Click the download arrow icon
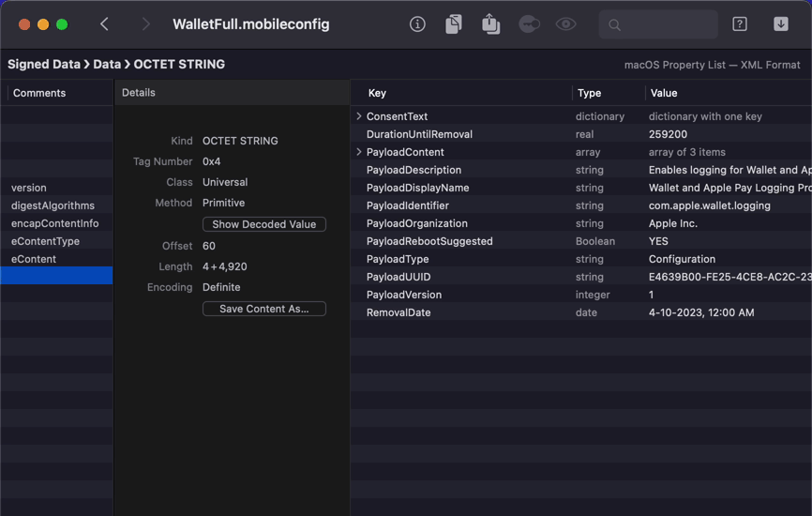The image size is (812, 516). [781, 23]
